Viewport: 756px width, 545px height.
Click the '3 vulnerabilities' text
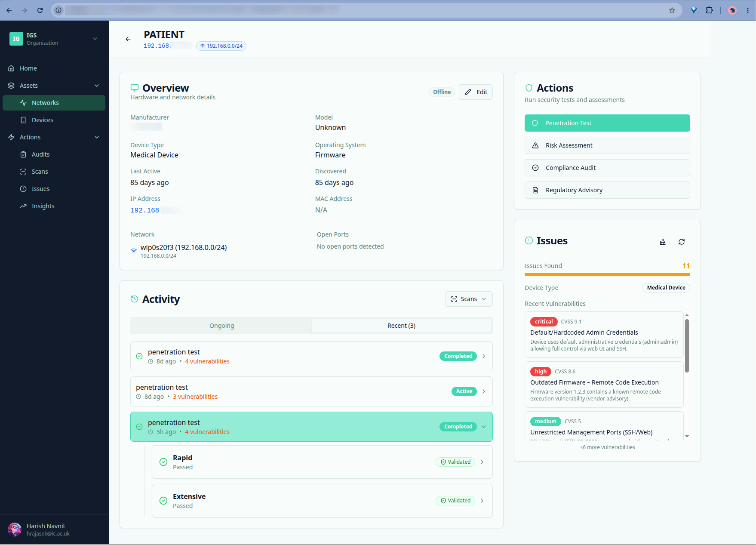tap(195, 397)
